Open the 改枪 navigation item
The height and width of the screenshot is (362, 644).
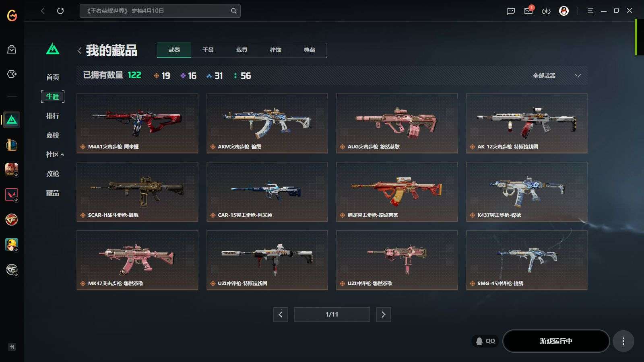point(53,174)
